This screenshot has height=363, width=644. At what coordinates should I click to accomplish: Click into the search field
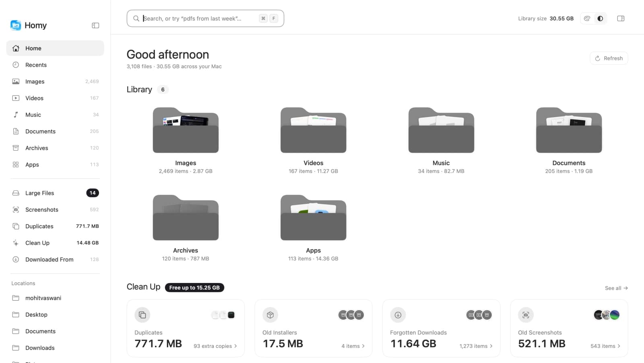[x=205, y=18]
